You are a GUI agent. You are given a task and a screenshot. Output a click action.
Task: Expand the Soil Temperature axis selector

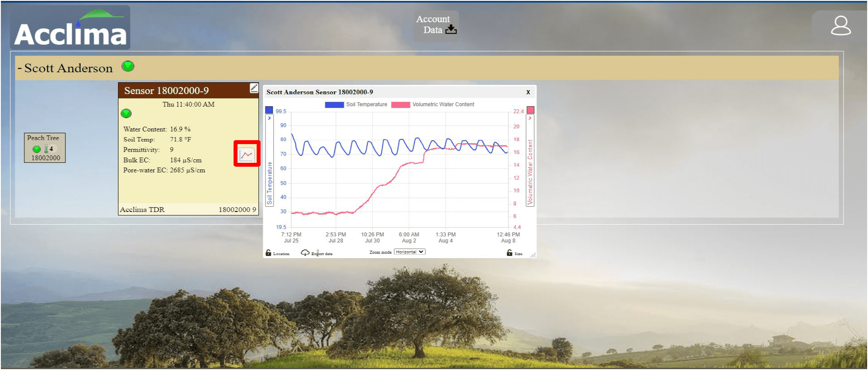click(269, 118)
